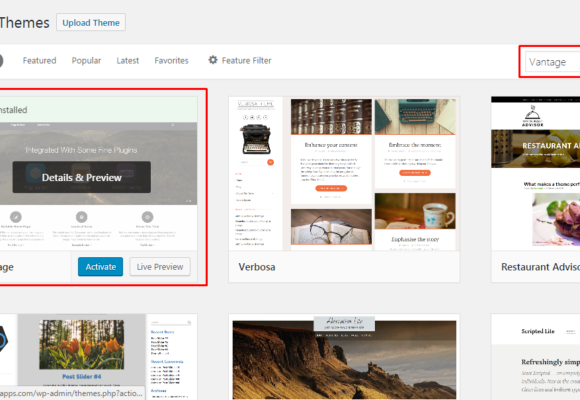Open the cliff landscape theme thumbnail
The width and height of the screenshot is (580, 400).
pos(344,357)
